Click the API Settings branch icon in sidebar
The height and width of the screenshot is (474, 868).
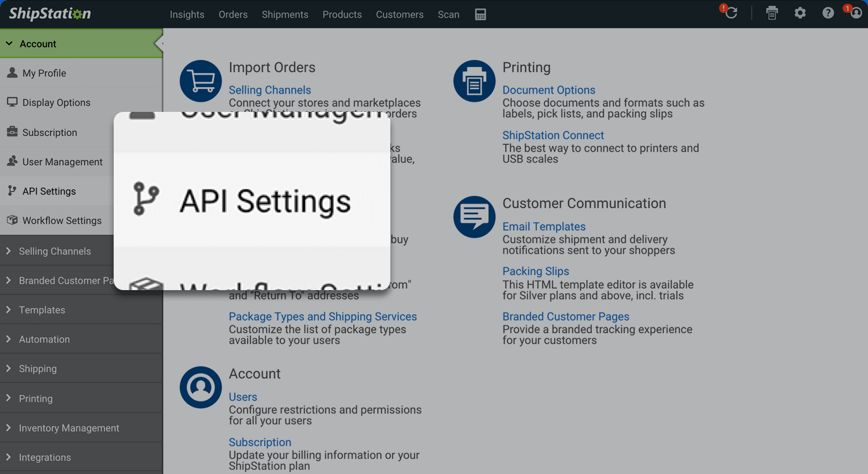(12, 191)
